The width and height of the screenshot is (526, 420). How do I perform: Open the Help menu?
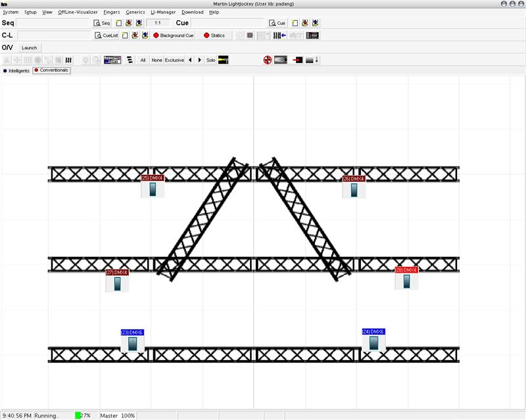pyautogui.click(x=214, y=12)
